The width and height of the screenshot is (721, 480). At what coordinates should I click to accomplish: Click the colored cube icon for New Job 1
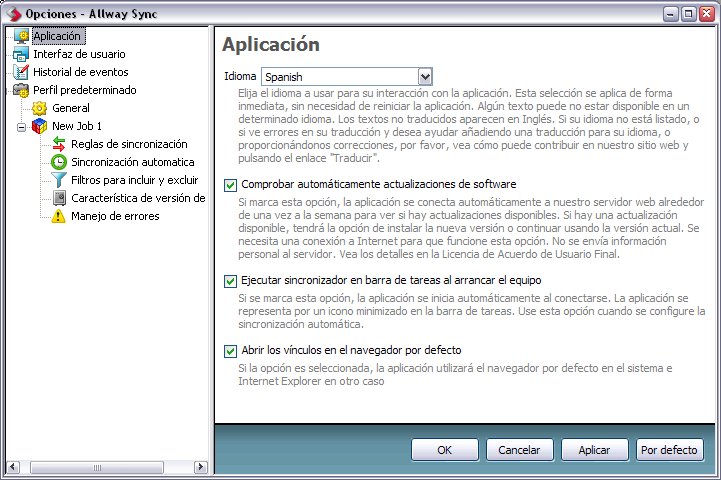(40, 126)
